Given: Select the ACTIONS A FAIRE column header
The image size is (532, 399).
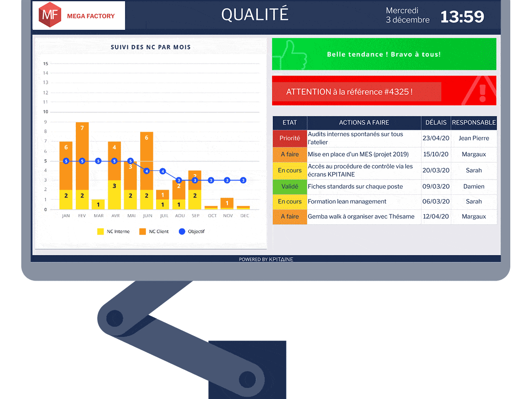Looking at the screenshot, I should point(364,123).
